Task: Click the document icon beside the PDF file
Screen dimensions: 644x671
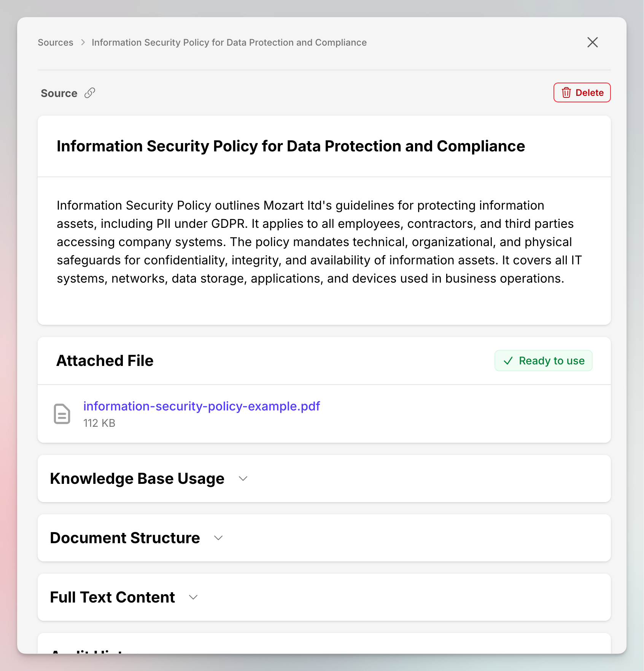Action: click(x=62, y=414)
